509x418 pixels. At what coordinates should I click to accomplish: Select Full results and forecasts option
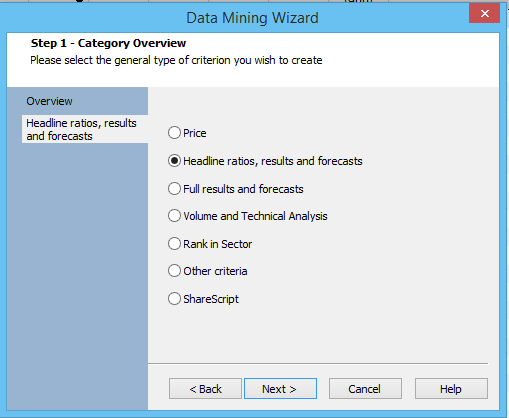tap(174, 189)
